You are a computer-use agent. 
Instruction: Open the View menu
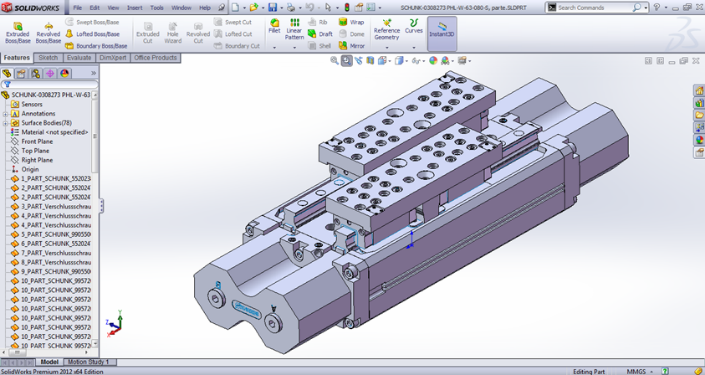[113, 8]
